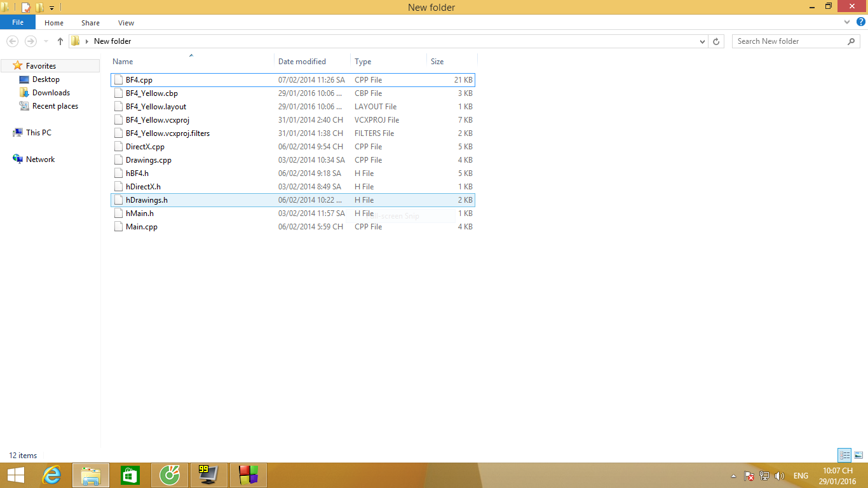Switch to the View ribbon tab

coord(126,23)
